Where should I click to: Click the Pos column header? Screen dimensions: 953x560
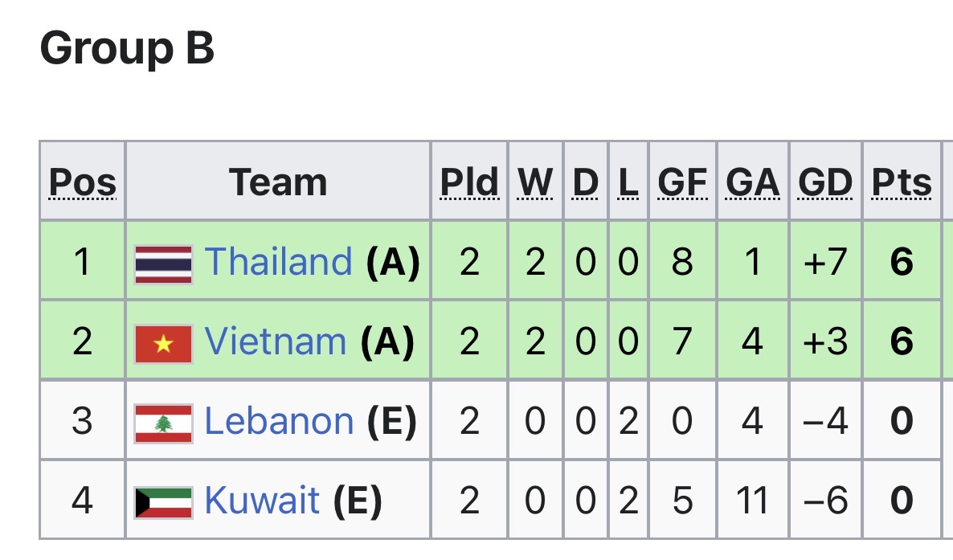(x=83, y=182)
